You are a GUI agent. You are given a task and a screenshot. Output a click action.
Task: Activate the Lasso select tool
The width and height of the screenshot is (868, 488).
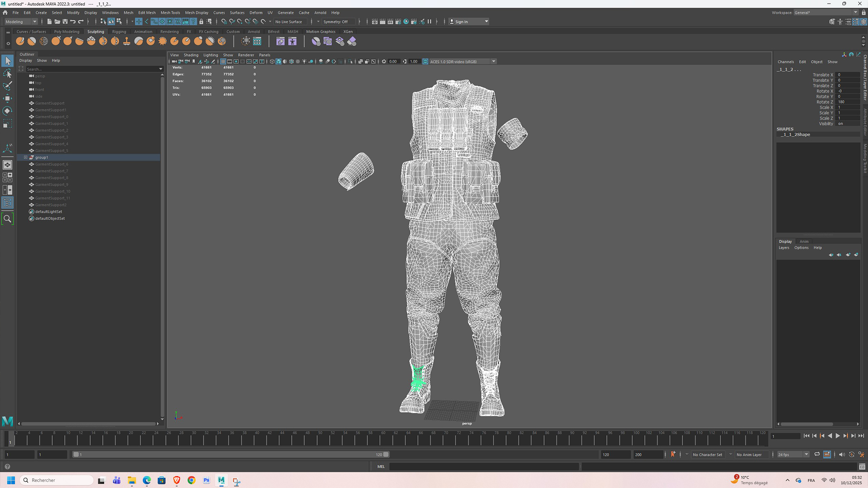[x=7, y=73]
